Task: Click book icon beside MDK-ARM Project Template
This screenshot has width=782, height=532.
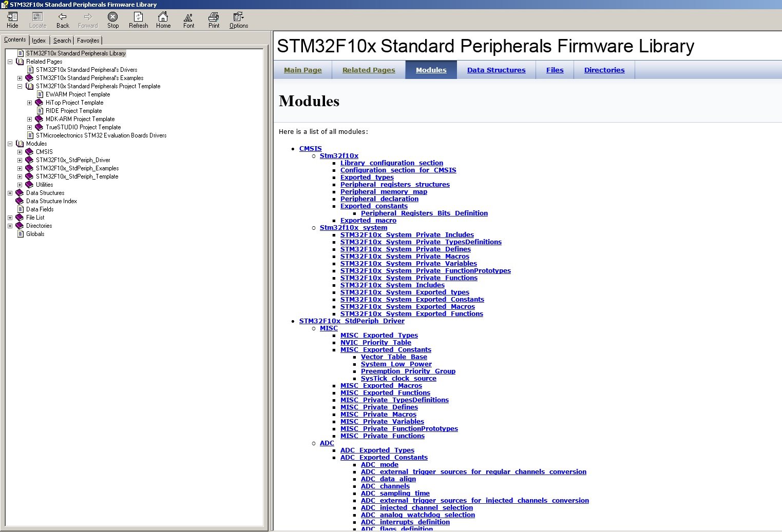Action: tap(40, 119)
